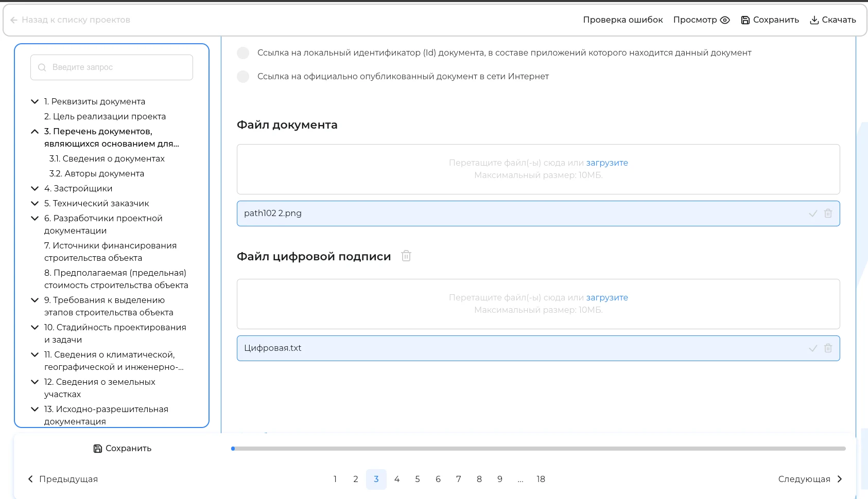Expand section 6. Разработчики проектной документации

point(34,219)
